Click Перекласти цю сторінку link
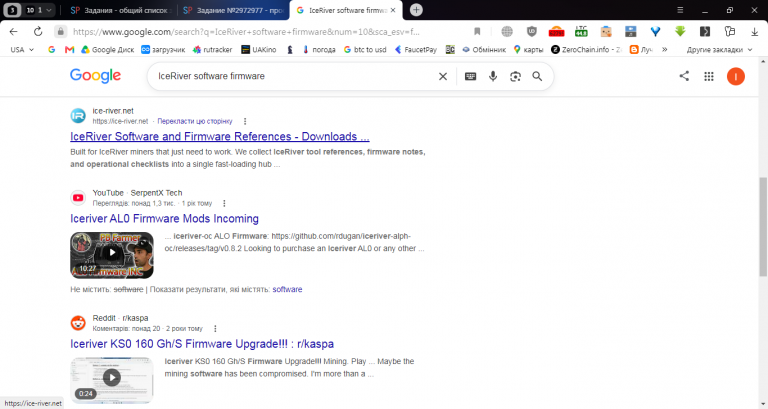The image size is (768, 409). [195, 121]
